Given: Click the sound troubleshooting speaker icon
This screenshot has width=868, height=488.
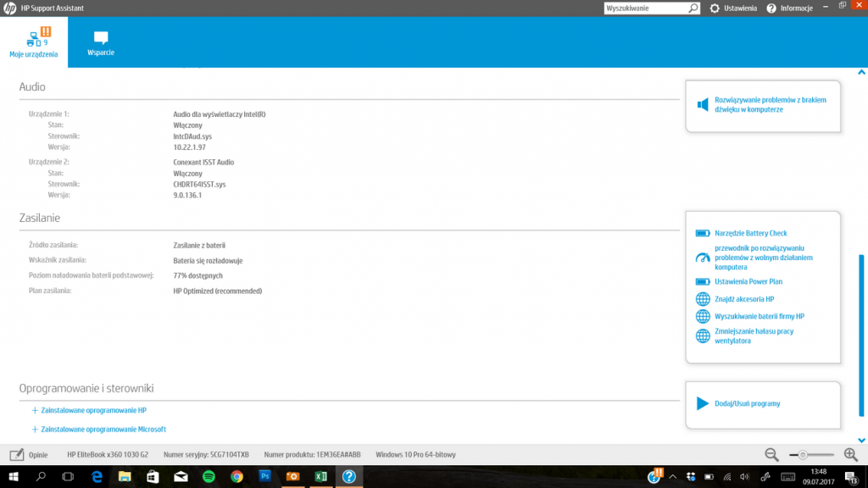Looking at the screenshot, I should (x=702, y=105).
